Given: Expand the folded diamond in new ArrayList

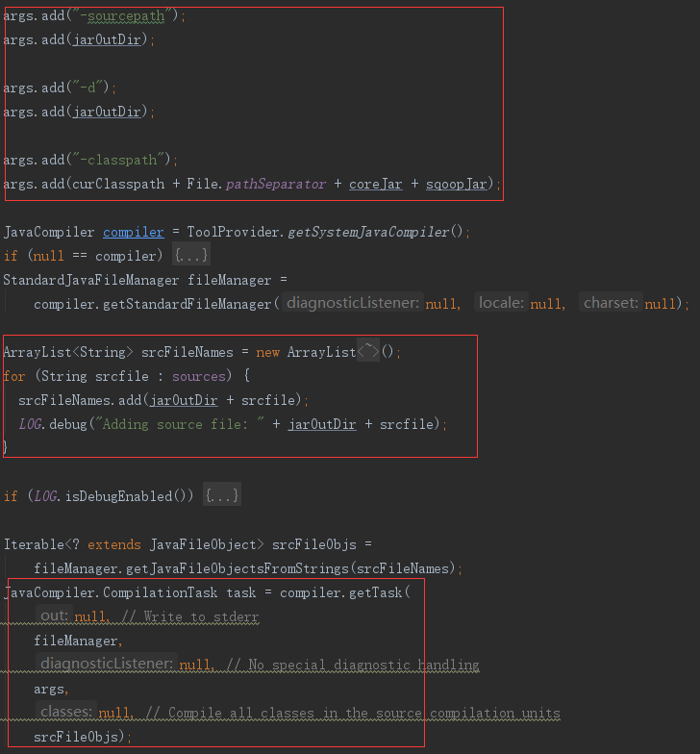Looking at the screenshot, I should pyautogui.click(x=368, y=352).
